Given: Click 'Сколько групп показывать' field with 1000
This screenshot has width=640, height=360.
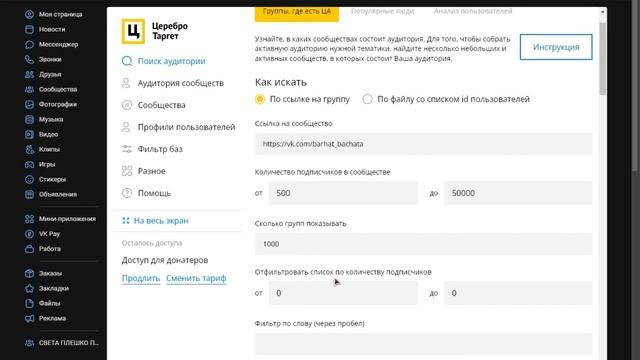Looking at the screenshot, I should point(423,244).
